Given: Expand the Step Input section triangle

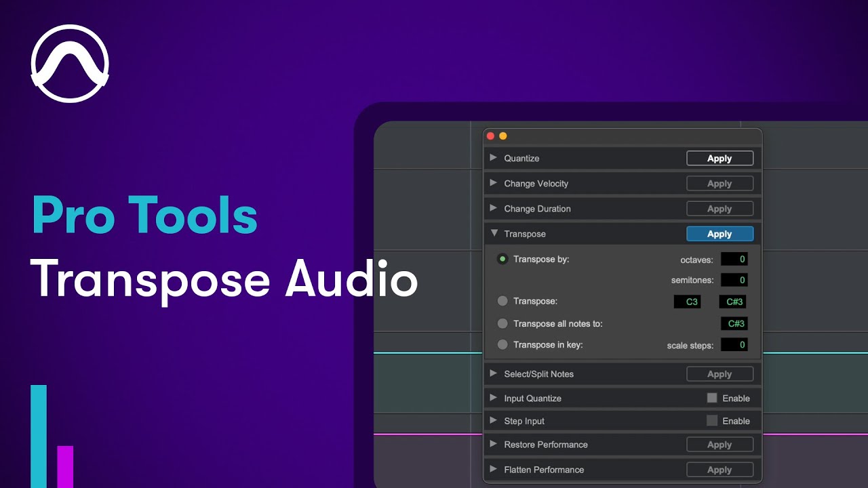Looking at the screenshot, I should (494, 421).
